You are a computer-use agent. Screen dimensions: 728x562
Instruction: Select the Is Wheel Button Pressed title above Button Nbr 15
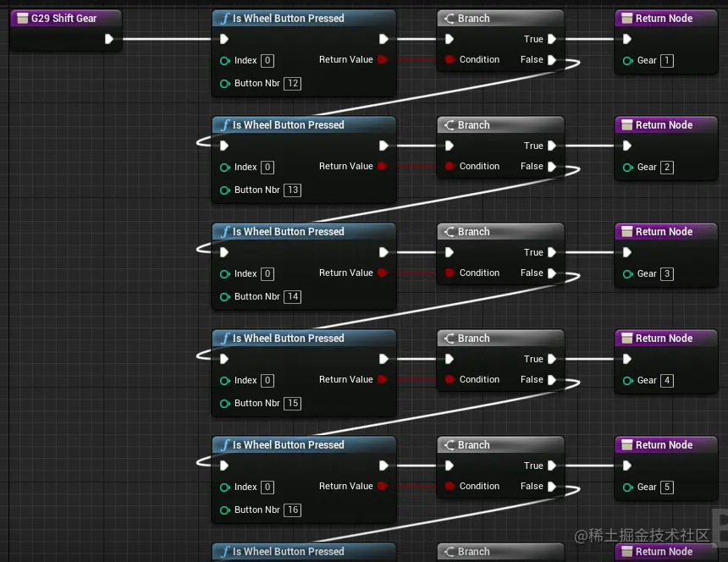[289, 339]
